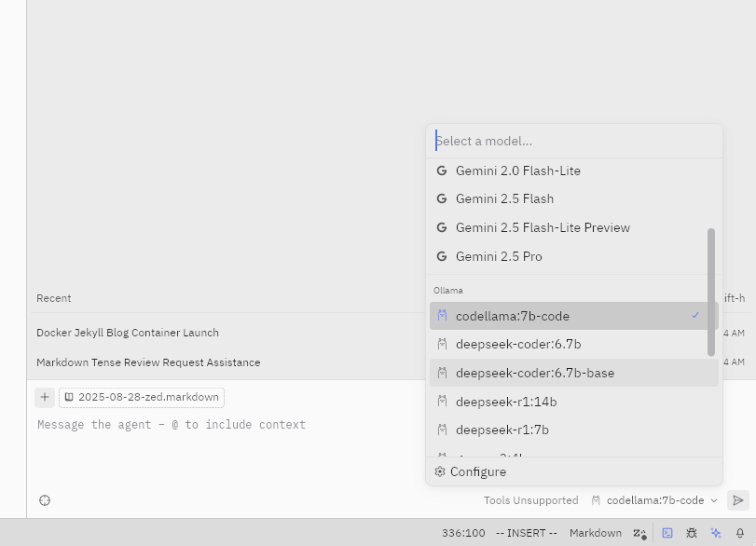
Task: Click the crosshair follow agent icon
Action: point(45,500)
